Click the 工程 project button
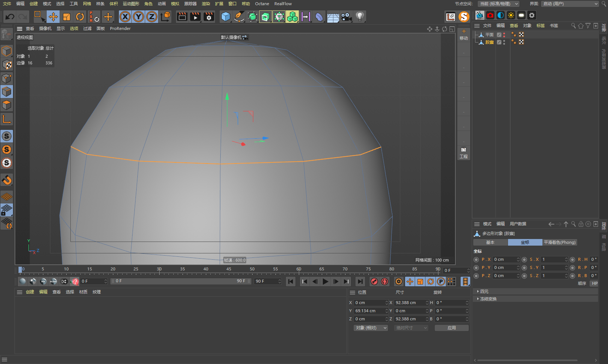This screenshot has height=364, width=608. (x=464, y=153)
